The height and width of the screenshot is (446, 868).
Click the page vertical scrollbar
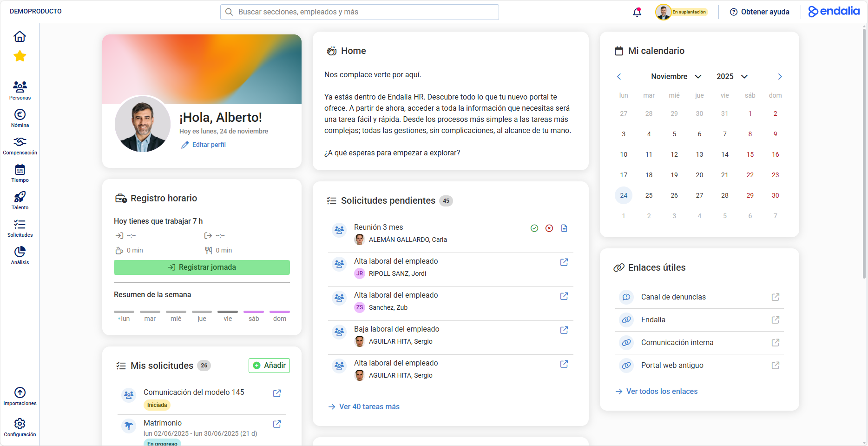tap(864, 153)
